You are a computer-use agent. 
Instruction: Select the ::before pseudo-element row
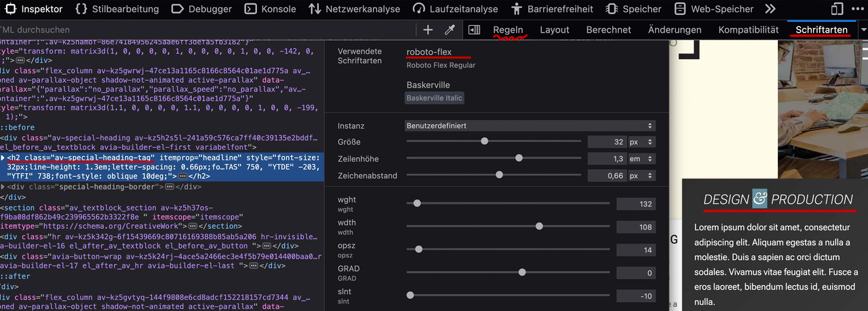[x=18, y=127]
